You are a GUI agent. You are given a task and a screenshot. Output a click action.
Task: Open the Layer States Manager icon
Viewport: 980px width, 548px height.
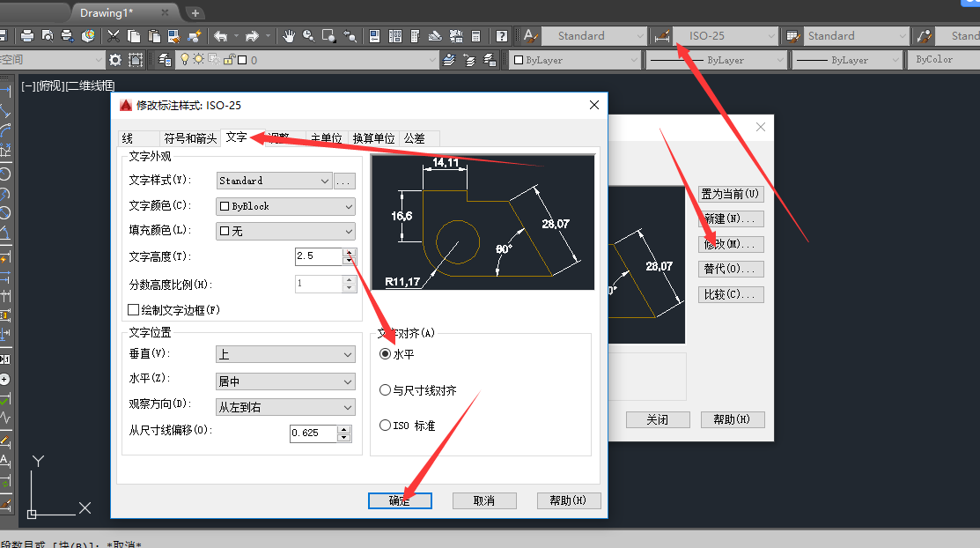point(490,60)
